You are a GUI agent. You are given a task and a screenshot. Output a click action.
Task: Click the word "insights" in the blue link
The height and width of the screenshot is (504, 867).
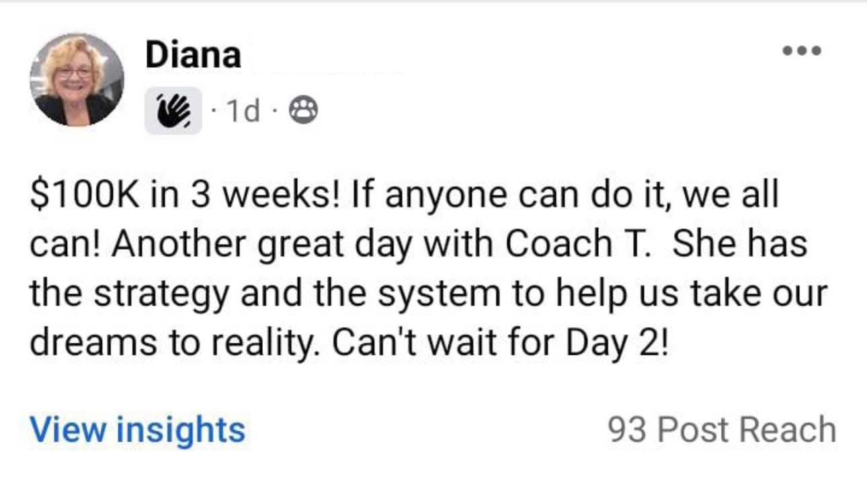[x=181, y=429]
